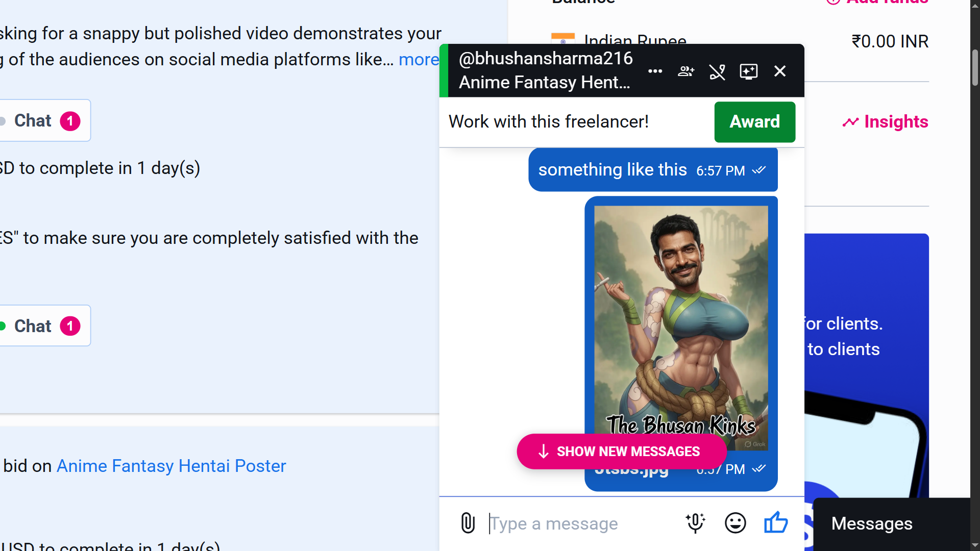
Task: Award the project to this freelancer
Action: coord(754,122)
